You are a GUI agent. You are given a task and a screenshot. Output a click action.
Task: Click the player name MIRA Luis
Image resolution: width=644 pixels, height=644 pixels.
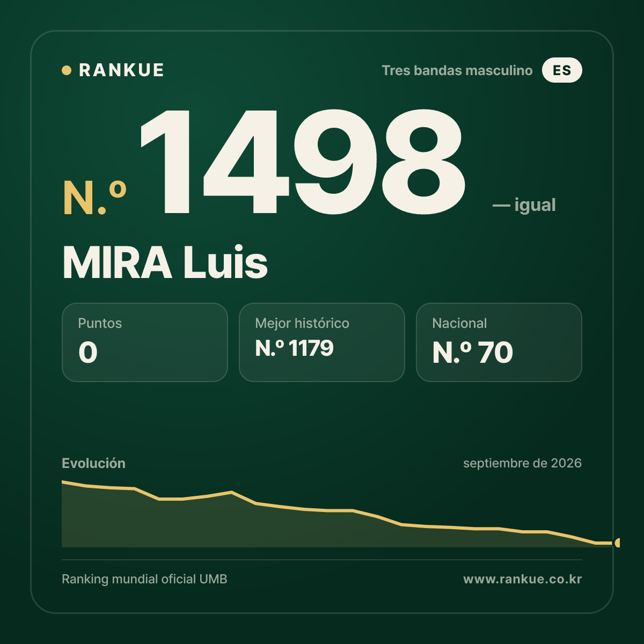tap(165, 263)
